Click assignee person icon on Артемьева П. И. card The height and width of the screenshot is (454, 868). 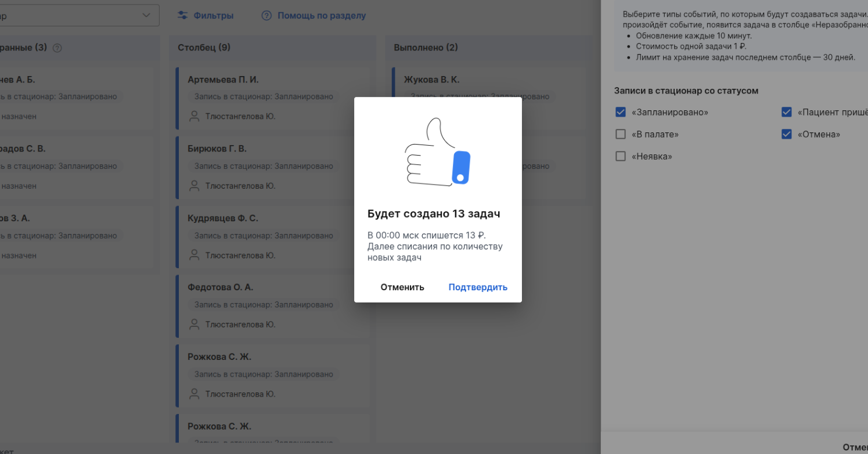coord(194,116)
